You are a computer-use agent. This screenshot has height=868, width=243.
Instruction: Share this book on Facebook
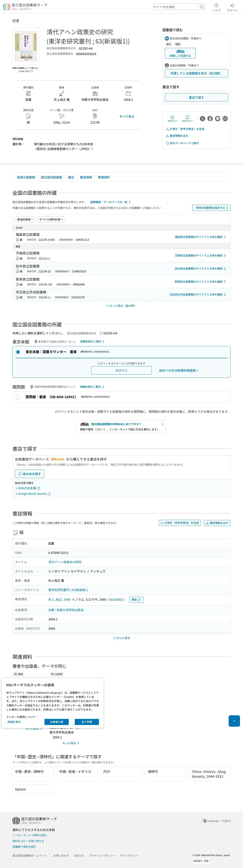coord(210,119)
